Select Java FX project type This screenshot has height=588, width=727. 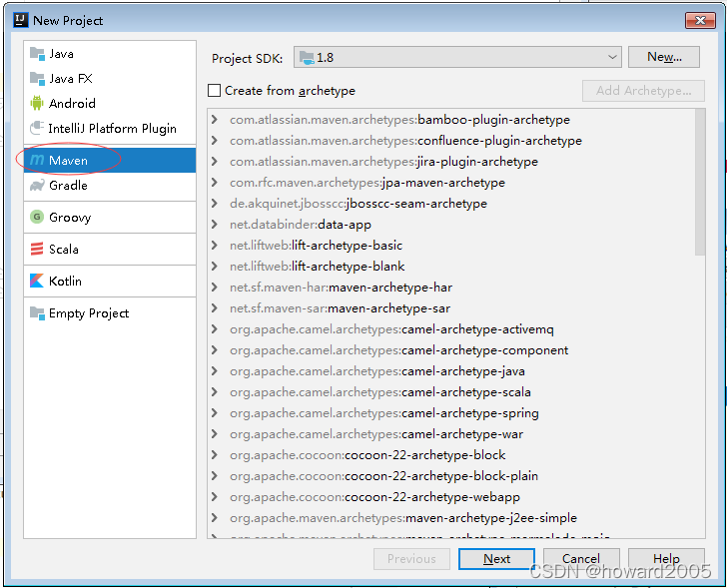[110, 78]
